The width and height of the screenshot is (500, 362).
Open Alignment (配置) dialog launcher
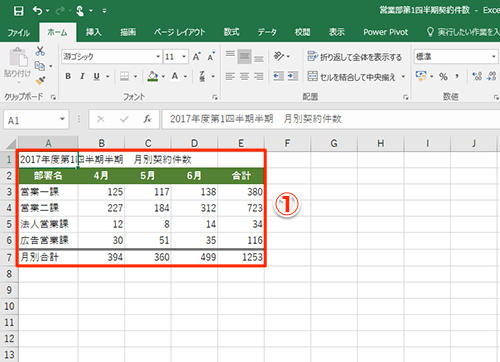pos(406,97)
